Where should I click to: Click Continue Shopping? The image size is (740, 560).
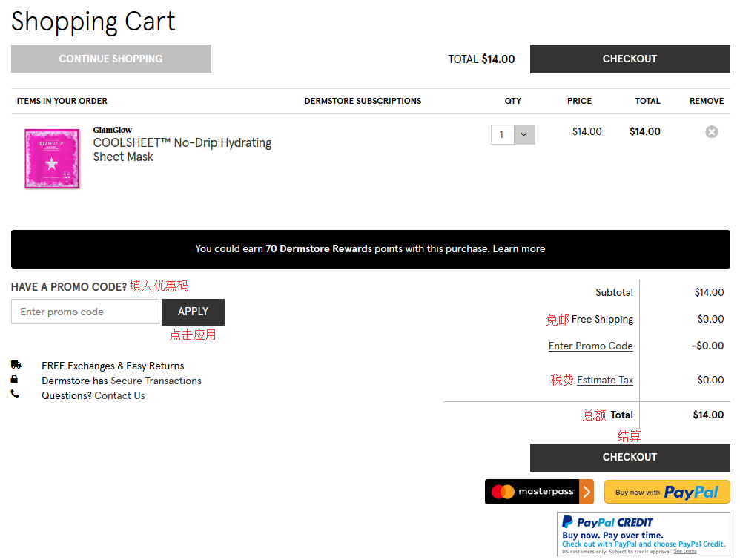(x=111, y=59)
